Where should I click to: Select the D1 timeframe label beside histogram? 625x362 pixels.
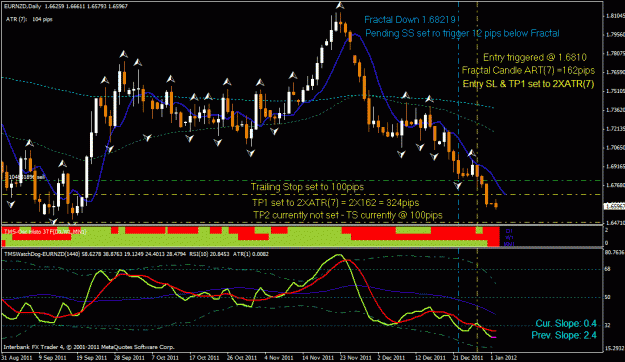pyautogui.click(x=509, y=231)
